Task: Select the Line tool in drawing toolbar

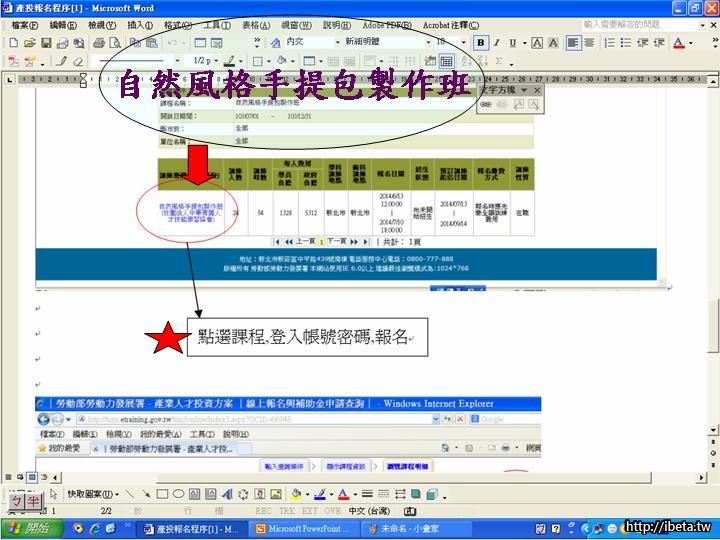Action: point(130,494)
